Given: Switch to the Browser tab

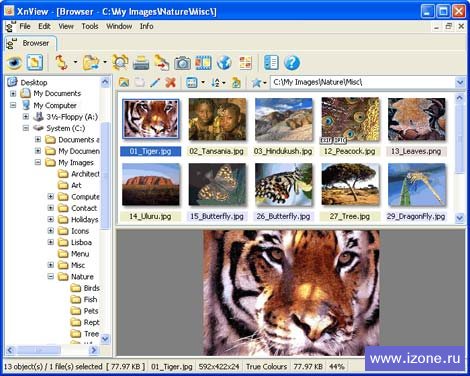Looking at the screenshot, I should 31,43.
